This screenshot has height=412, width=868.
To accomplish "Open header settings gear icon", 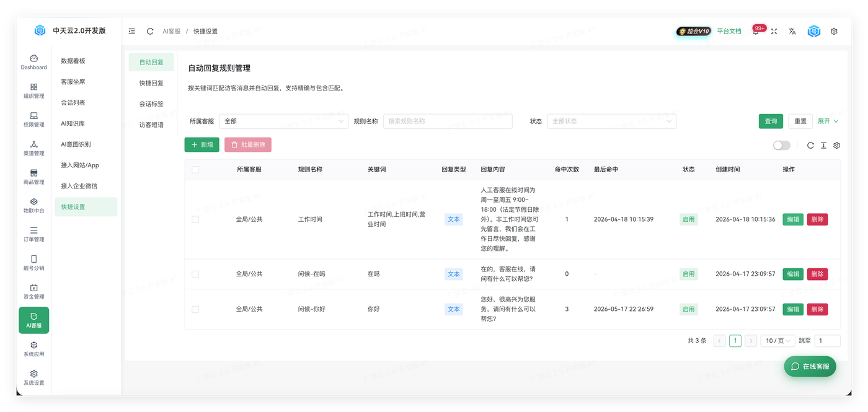I will (834, 31).
